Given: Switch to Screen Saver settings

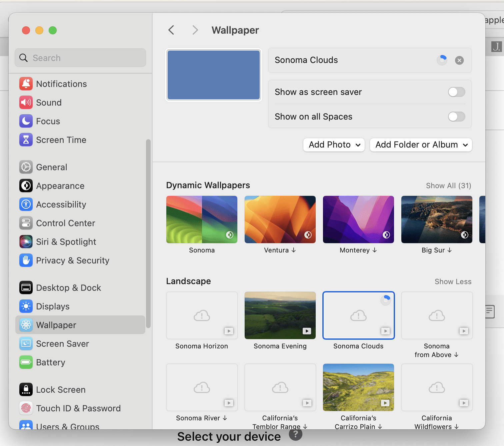Looking at the screenshot, I should coord(26,344).
